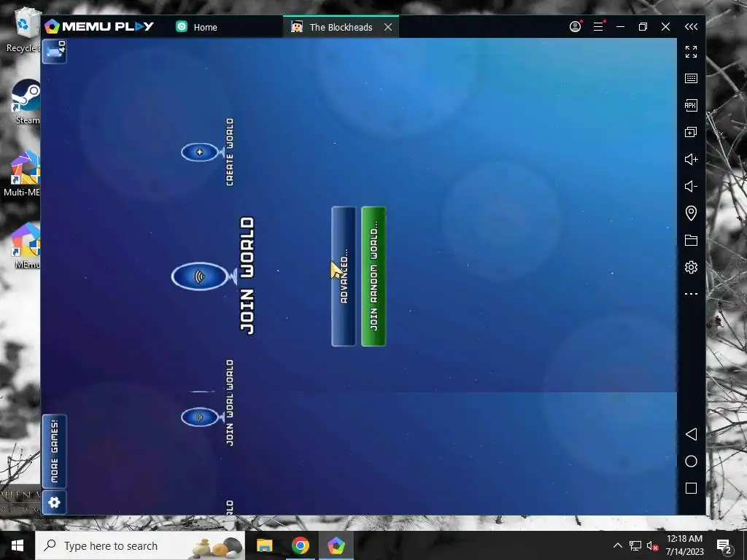Click the MEmu taskbar icon
The image size is (747, 560).
pyautogui.click(x=336, y=545)
